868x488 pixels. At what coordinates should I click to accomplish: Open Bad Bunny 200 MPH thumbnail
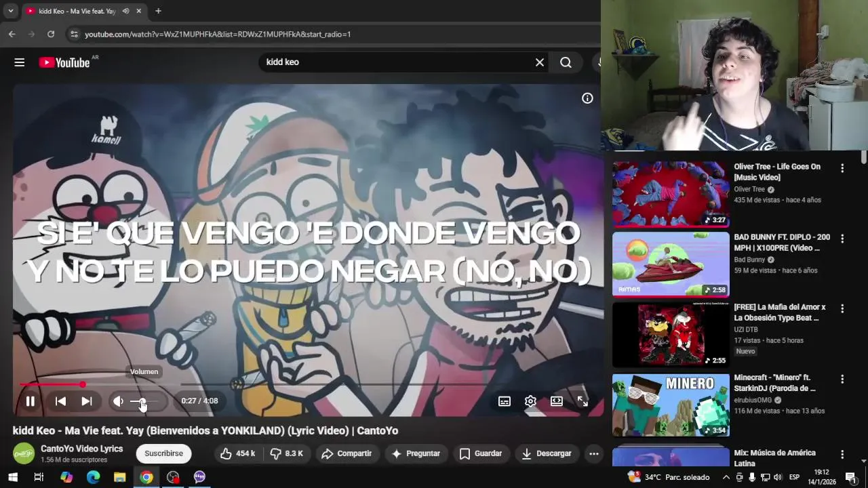pyautogui.click(x=671, y=264)
